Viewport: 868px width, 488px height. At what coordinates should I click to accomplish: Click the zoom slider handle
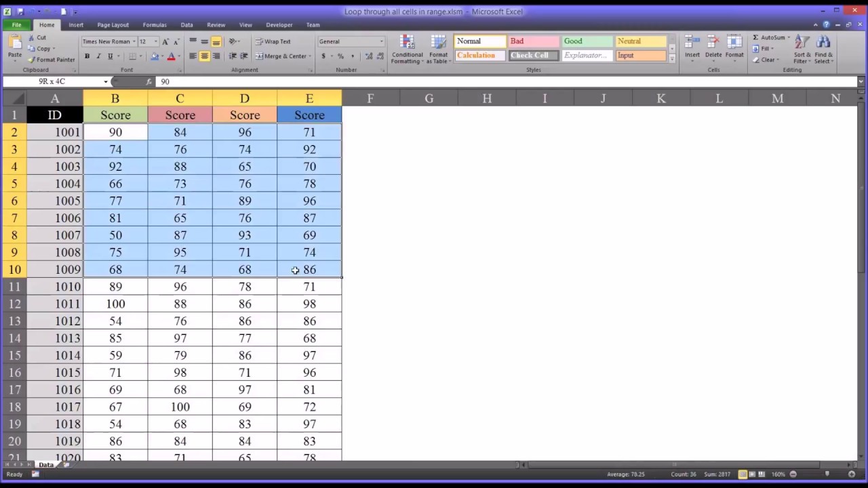click(827, 474)
